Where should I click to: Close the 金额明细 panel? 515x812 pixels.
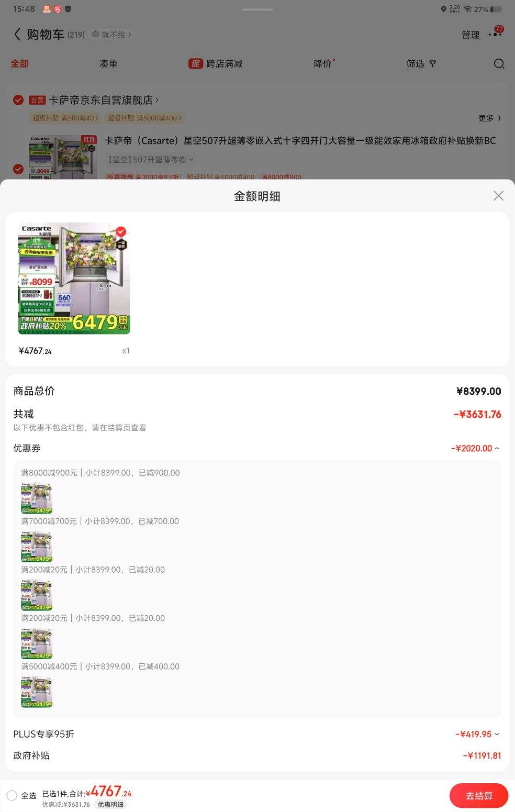pyautogui.click(x=498, y=196)
